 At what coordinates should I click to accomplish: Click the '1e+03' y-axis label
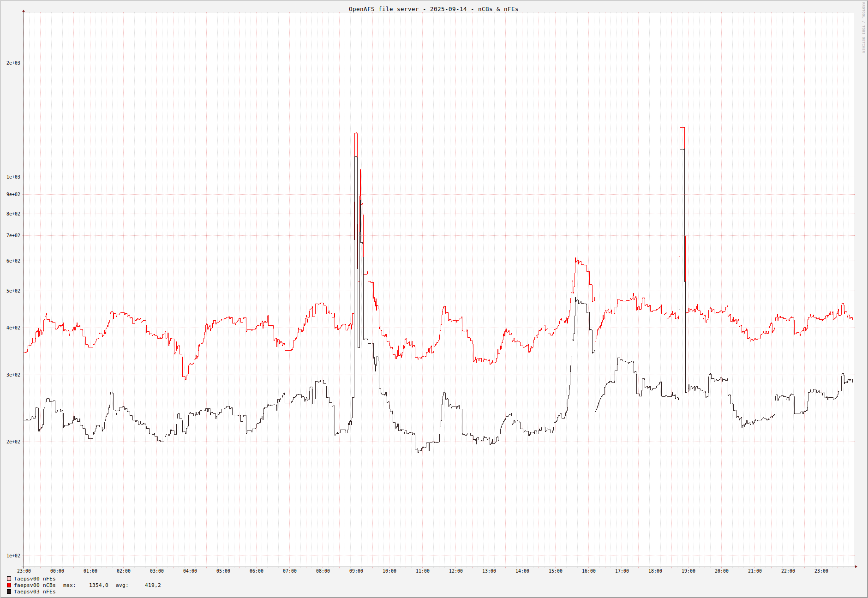(13, 177)
